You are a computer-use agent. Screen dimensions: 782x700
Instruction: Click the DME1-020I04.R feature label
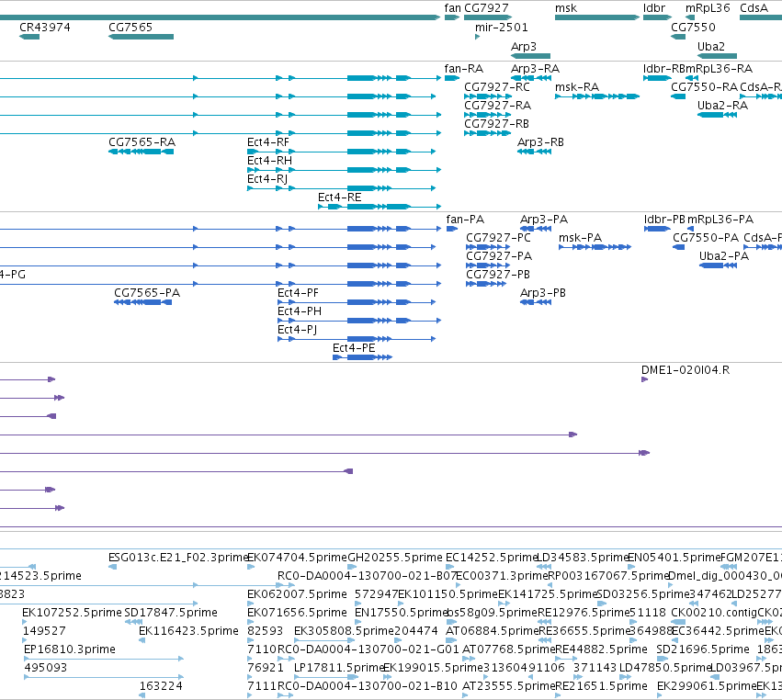pyautogui.click(x=686, y=370)
